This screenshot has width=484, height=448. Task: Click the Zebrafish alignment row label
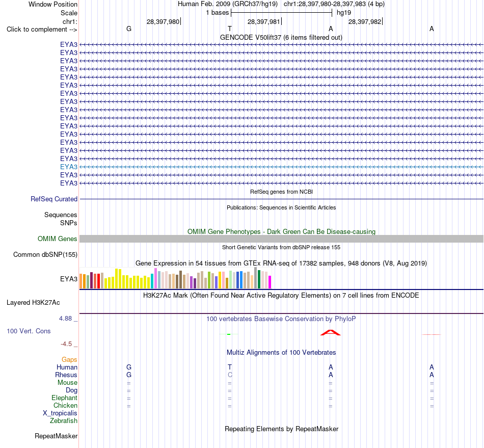pyautogui.click(x=64, y=421)
